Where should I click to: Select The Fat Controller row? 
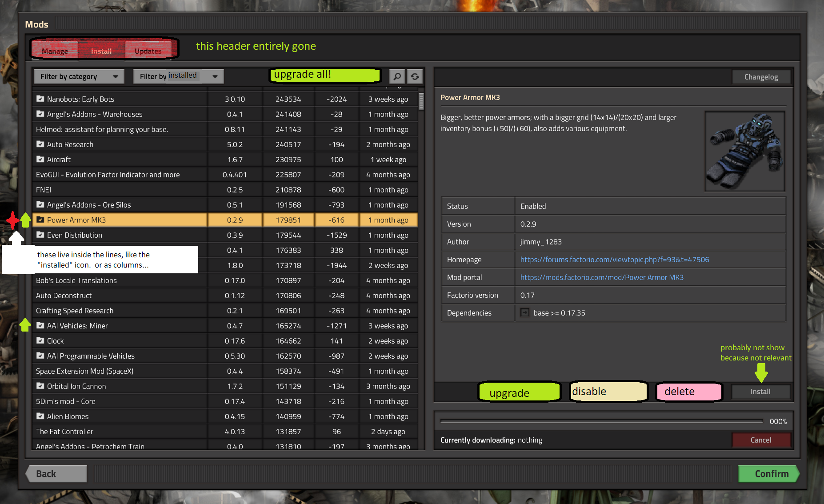point(225,432)
